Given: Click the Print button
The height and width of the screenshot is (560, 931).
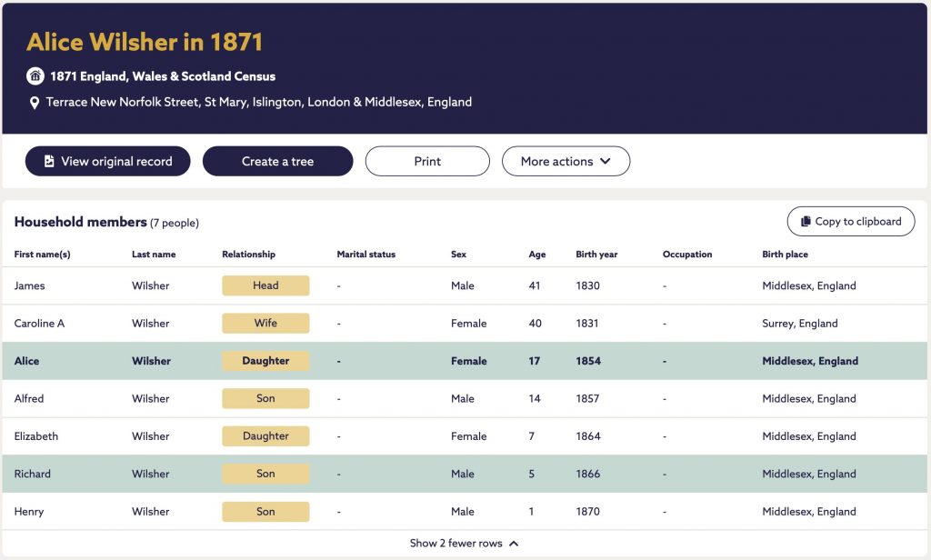Looking at the screenshot, I should click(x=427, y=161).
